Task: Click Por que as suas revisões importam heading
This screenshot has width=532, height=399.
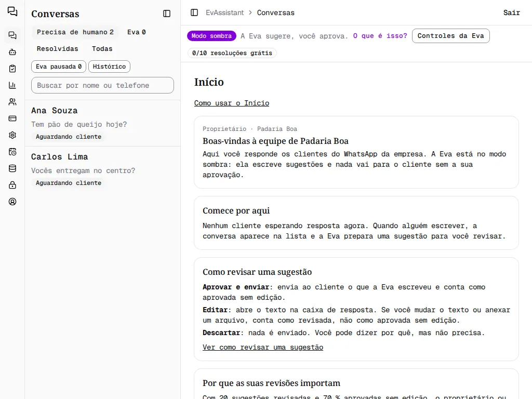Action: pos(271,383)
